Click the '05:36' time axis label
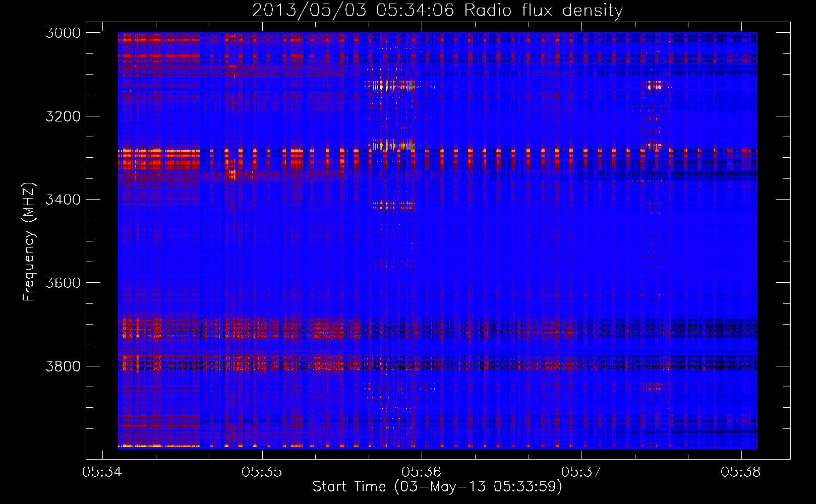 422,472
